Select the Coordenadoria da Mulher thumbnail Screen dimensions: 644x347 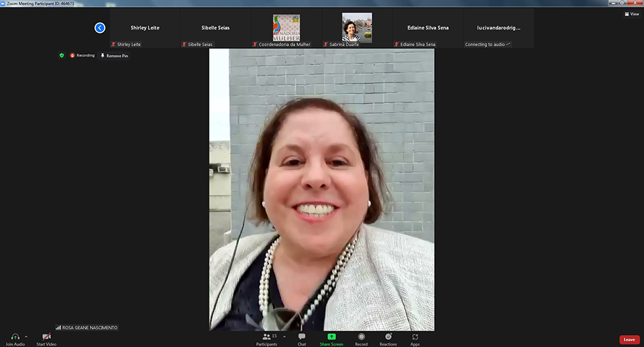(x=286, y=28)
